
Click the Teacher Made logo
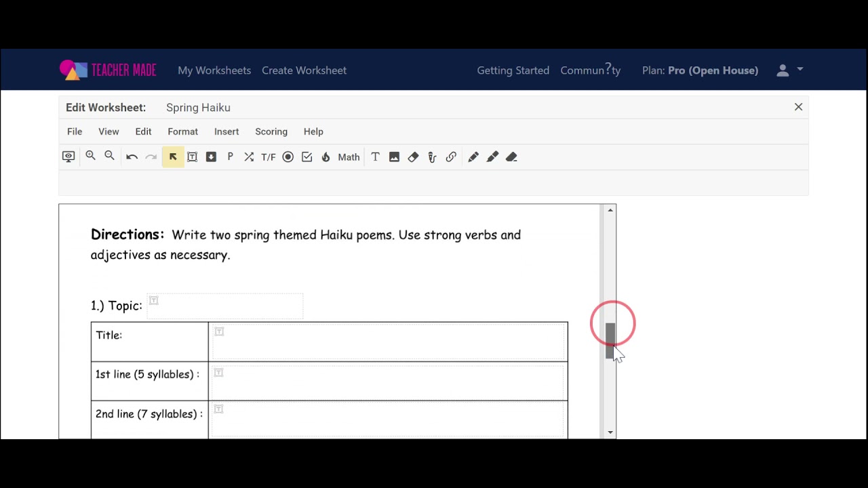pos(108,70)
